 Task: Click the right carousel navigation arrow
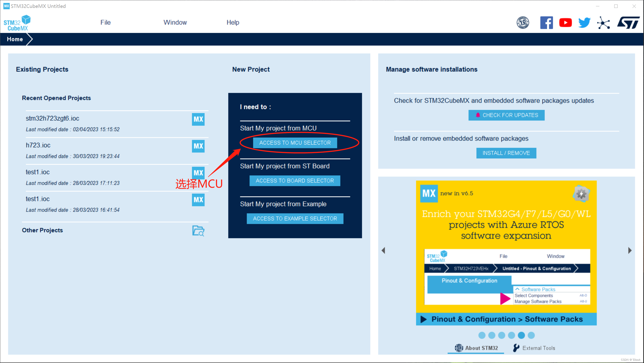pyautogui.click(x=630, y=251)
